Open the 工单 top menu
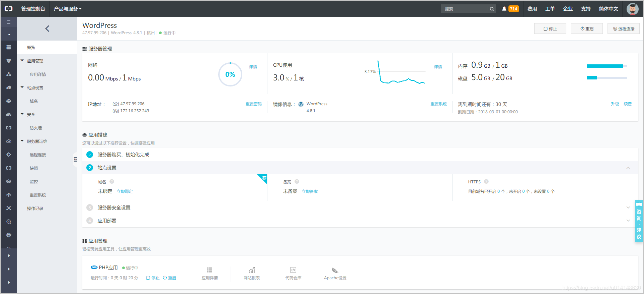 tap(550, 9)
